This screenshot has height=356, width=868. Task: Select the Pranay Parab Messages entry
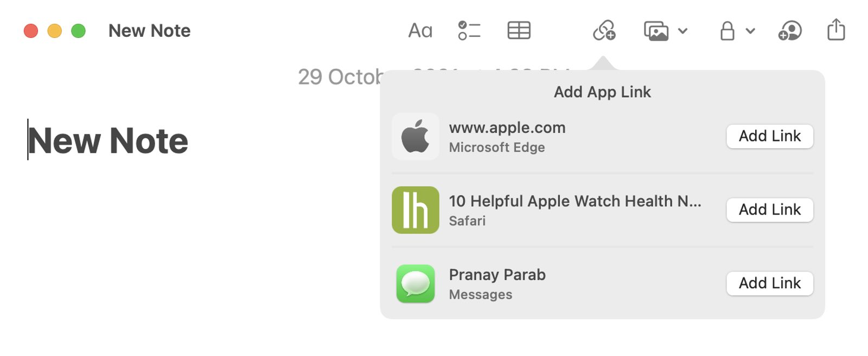(x=497, y=283)
